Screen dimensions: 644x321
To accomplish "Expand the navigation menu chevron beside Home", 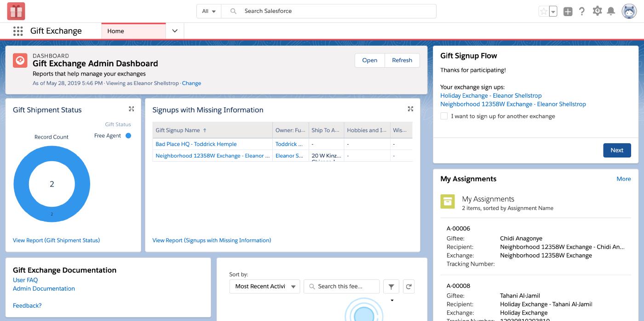I will click(x=175, y=31).
